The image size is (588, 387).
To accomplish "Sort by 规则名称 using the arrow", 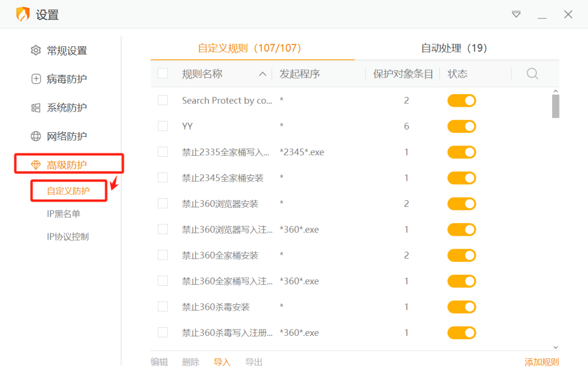I will (262, 74).
